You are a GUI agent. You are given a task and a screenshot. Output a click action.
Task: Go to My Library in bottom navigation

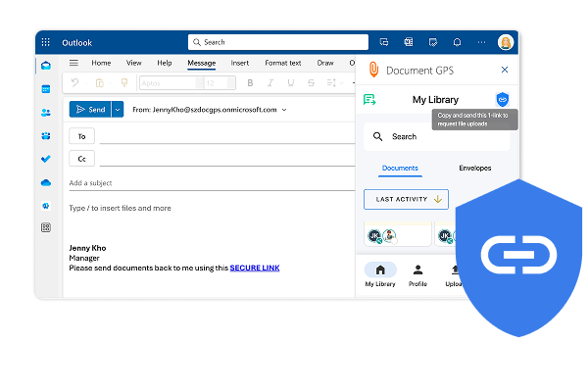click(x=380, y=274)
